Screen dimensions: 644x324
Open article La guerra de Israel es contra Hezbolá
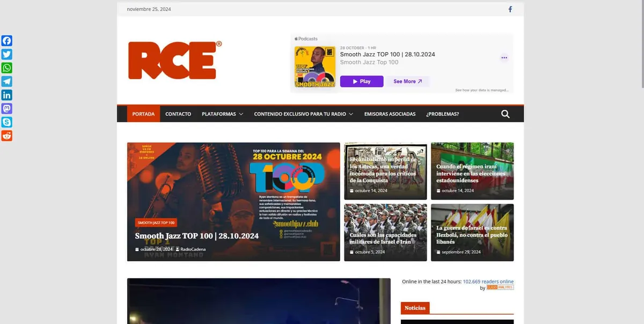click(472, 235)
